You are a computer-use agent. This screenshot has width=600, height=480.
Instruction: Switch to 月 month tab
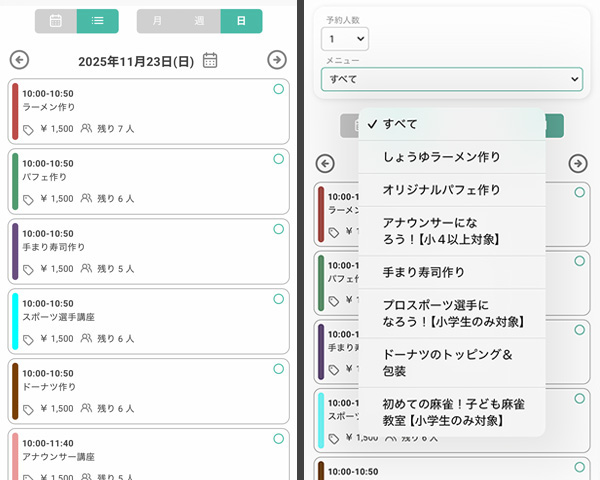(x=157, y=21)
